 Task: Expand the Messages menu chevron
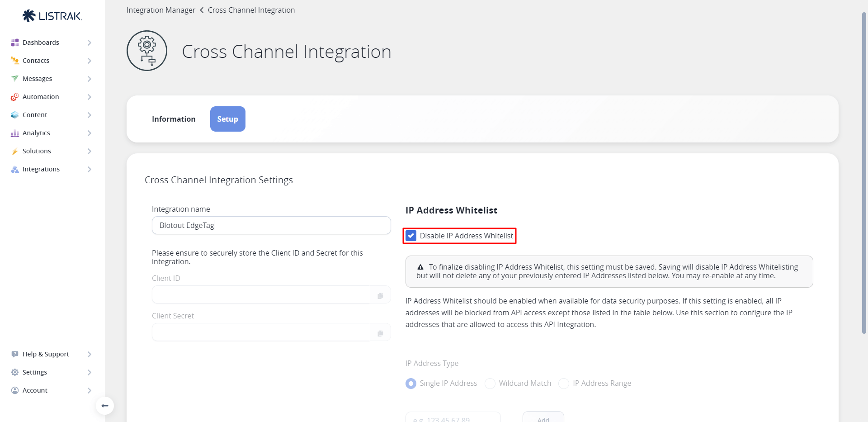[89, 79]
